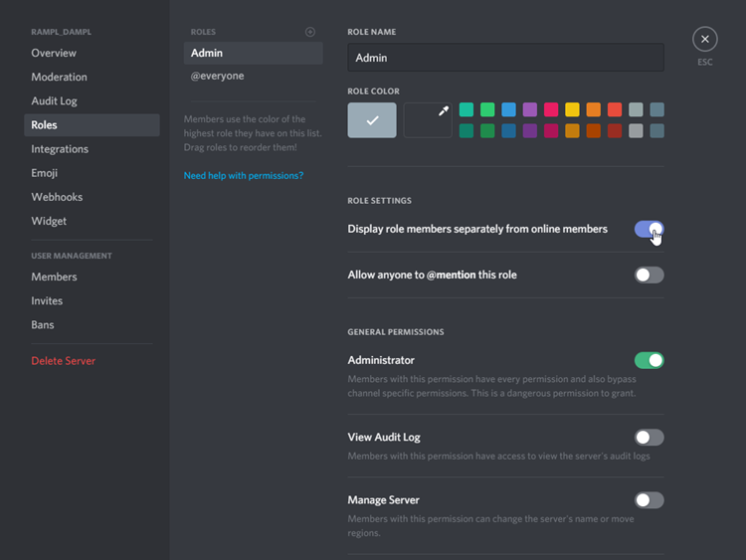Select the default gray role color checkmark swatch
The image size is (746, 560).
click(372, 120)
